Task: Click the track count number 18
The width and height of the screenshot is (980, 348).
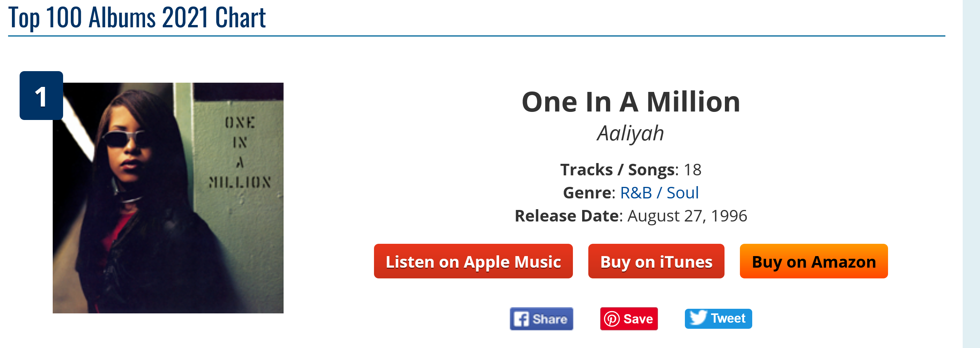Action: click(x=693, y=170)
